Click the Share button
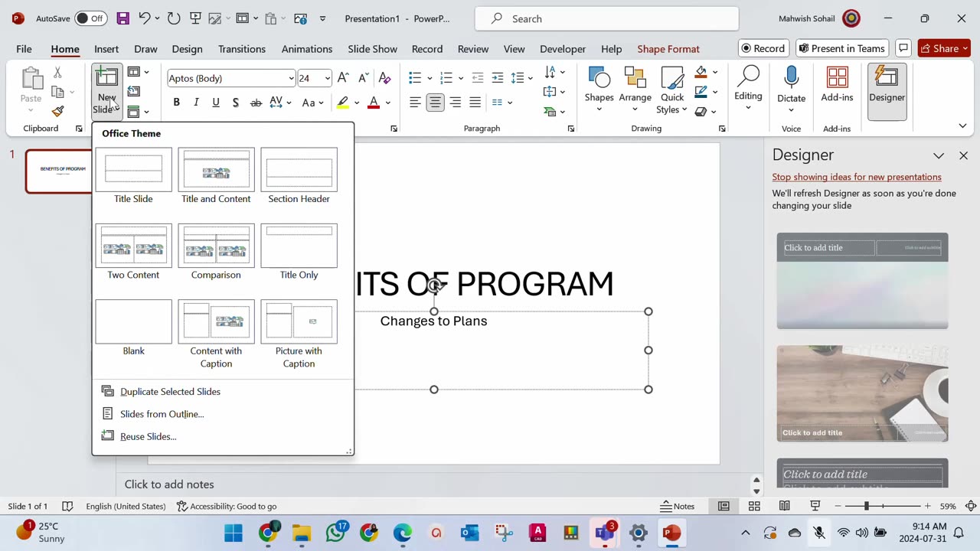The width and height of the screenshot is (980, 551). [944, 48]
